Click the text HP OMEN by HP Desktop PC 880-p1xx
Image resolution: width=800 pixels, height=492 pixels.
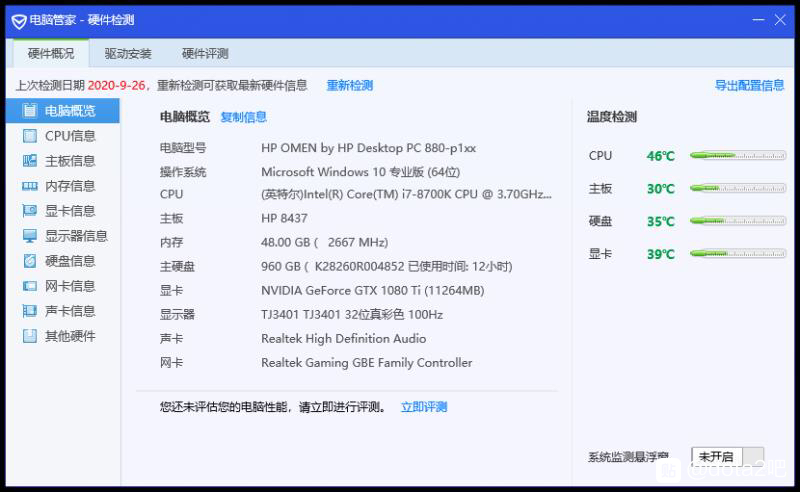(x=368, y=148)
